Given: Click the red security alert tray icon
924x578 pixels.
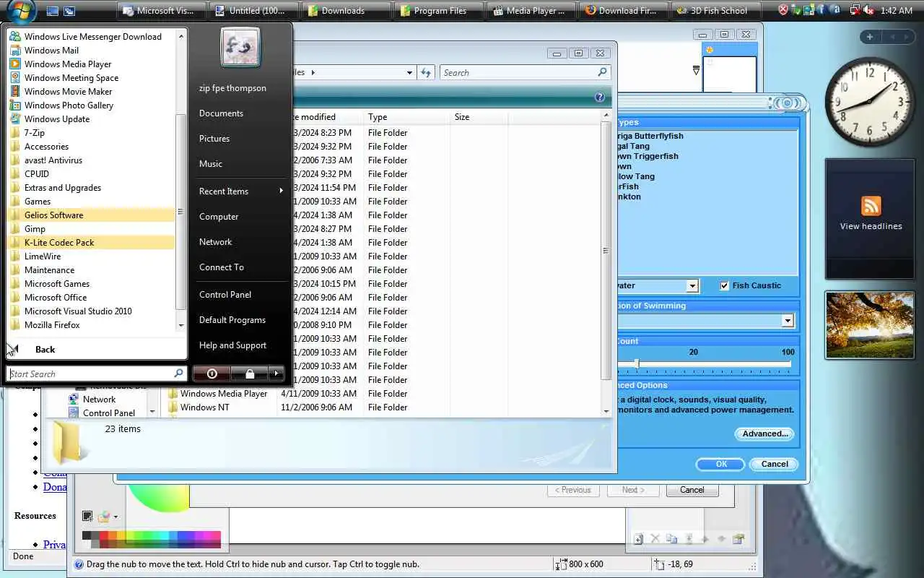Looking at the screenshot, I should pyautogui.click(x=784, y=11).
